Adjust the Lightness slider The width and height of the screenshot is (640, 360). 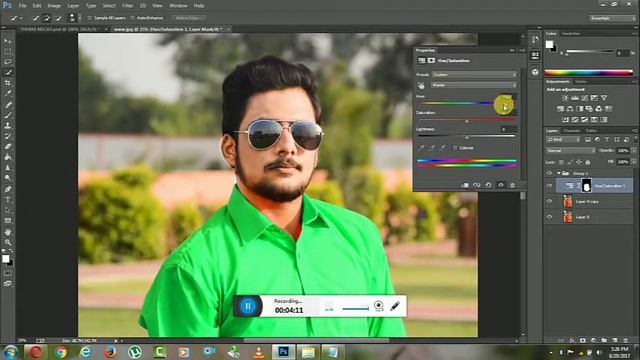[x=467, y=138]
